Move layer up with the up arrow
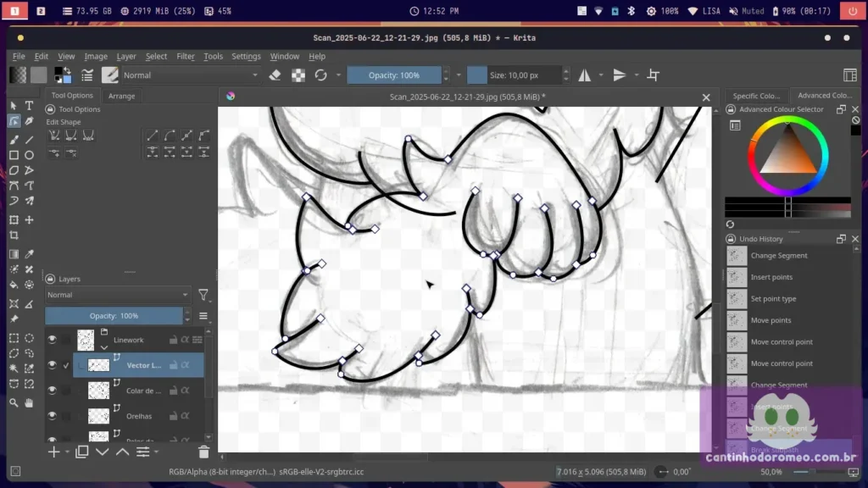This screenshot has width=868, height=488. pyautogui.click(x=122, y=452)
